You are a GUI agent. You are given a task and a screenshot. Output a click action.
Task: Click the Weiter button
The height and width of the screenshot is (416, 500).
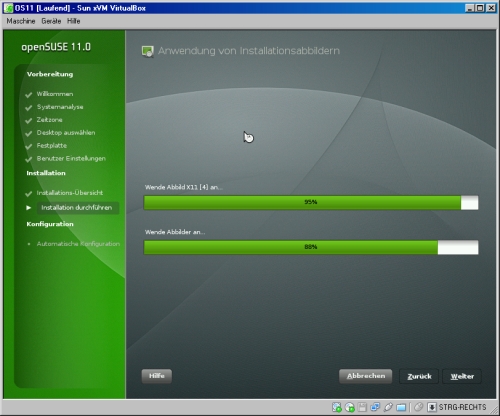[462, 376]
